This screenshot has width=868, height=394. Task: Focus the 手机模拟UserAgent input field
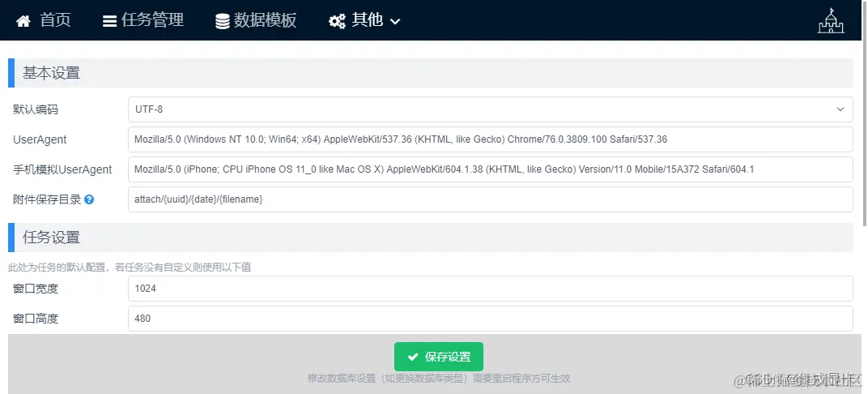[491, 169]
